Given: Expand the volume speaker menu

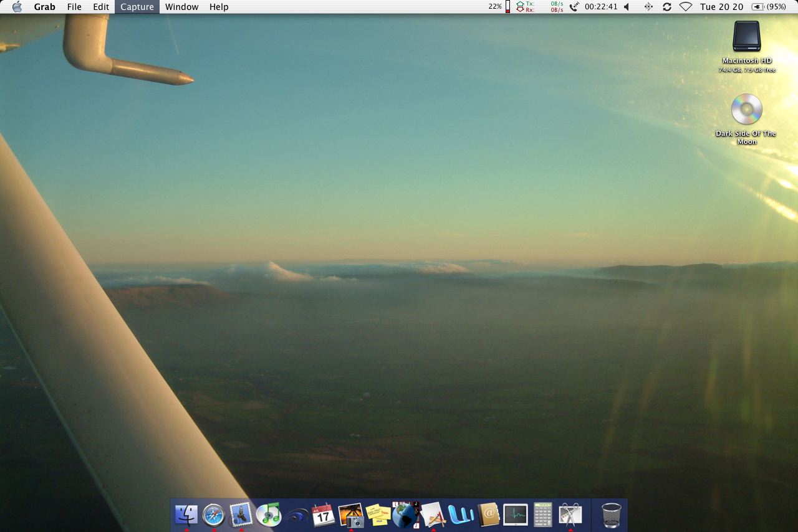Looking at the screenshot, I should tap(627, 7).
